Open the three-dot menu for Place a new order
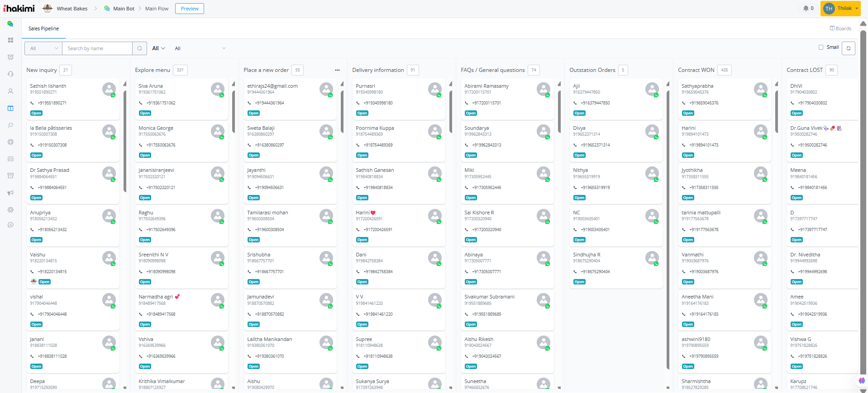868x393 pixels. (x=337, y=70)
